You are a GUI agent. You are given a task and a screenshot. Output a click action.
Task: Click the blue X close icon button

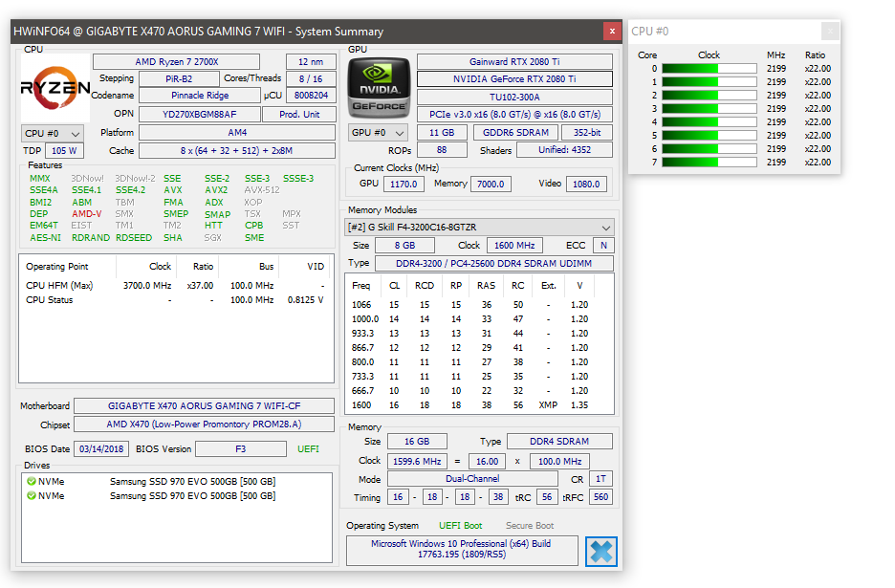601,552
